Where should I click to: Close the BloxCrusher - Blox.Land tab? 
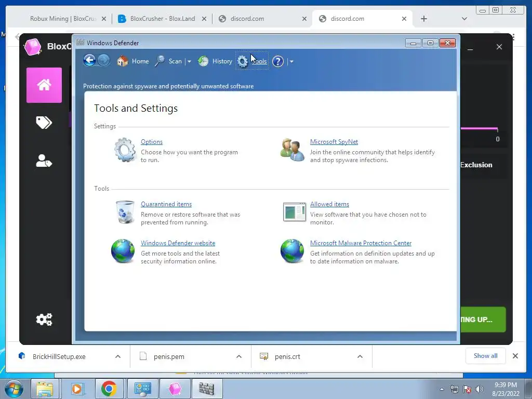coord(204,19)
